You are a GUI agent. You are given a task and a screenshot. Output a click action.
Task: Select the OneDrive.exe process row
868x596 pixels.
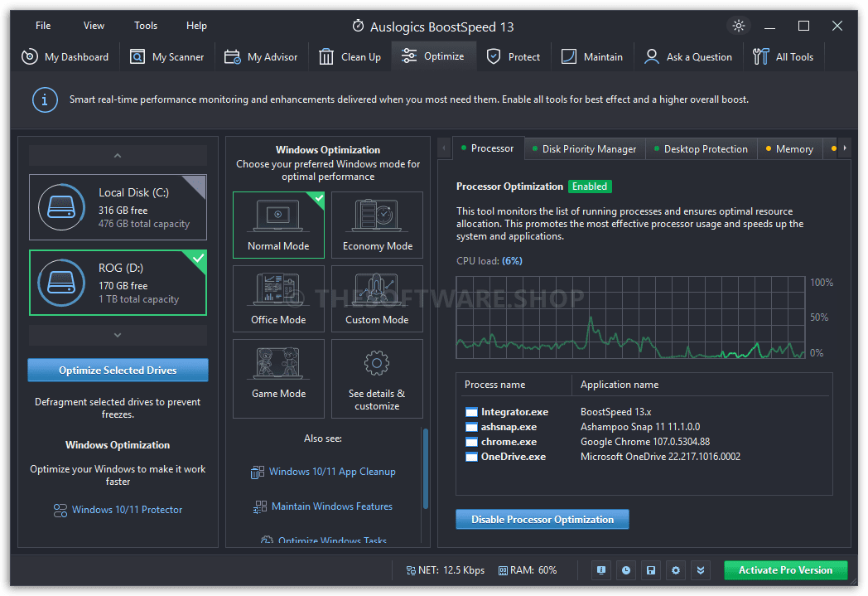(x=644, y=457)
